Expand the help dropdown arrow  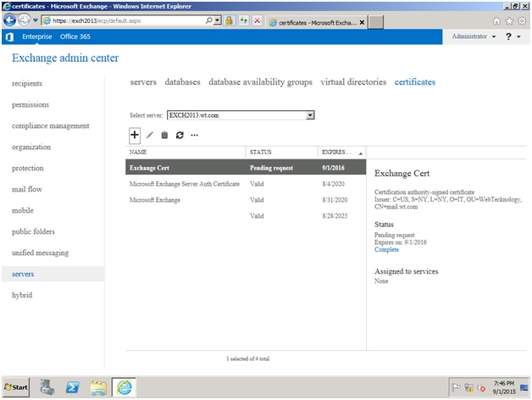(x=518, y=36)
